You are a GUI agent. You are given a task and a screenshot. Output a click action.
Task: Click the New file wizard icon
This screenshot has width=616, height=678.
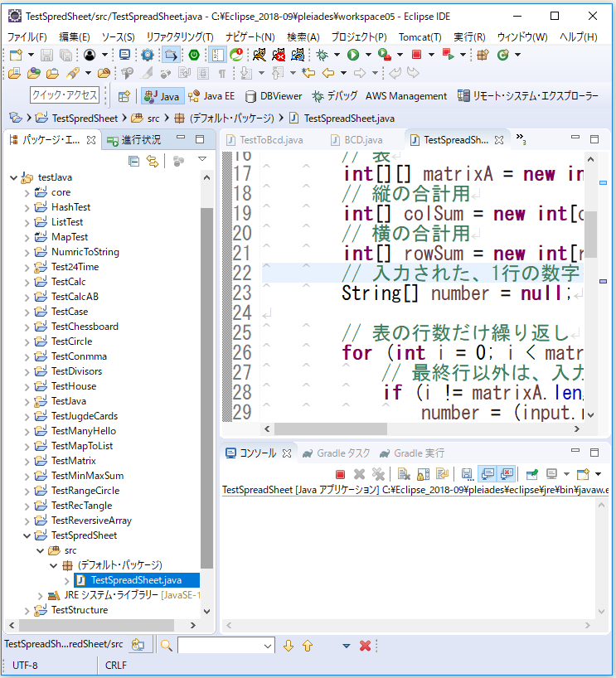pyautogui.click(x=16, y=55)
